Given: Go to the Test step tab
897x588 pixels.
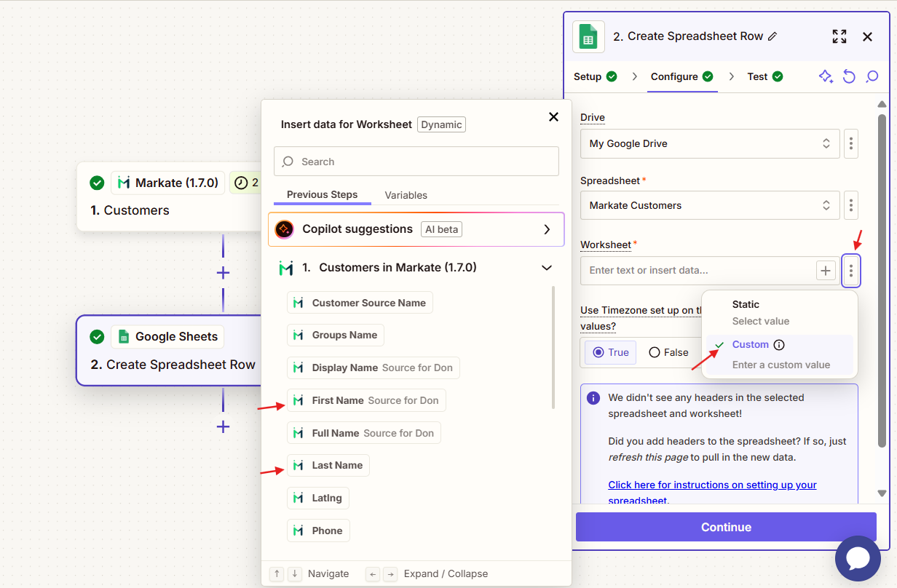Looking at the screenshot, I should (764, 76).
